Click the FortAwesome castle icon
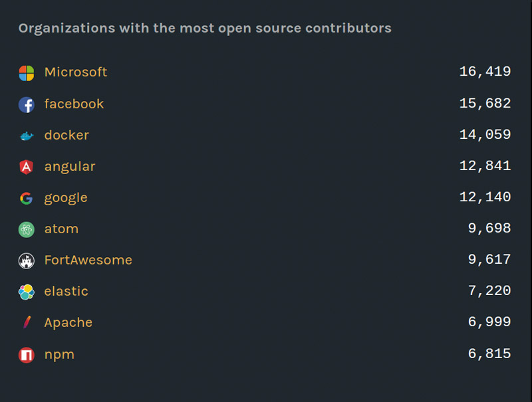Image resolution: width=532 pixels, height=402 pixels. 27,260
